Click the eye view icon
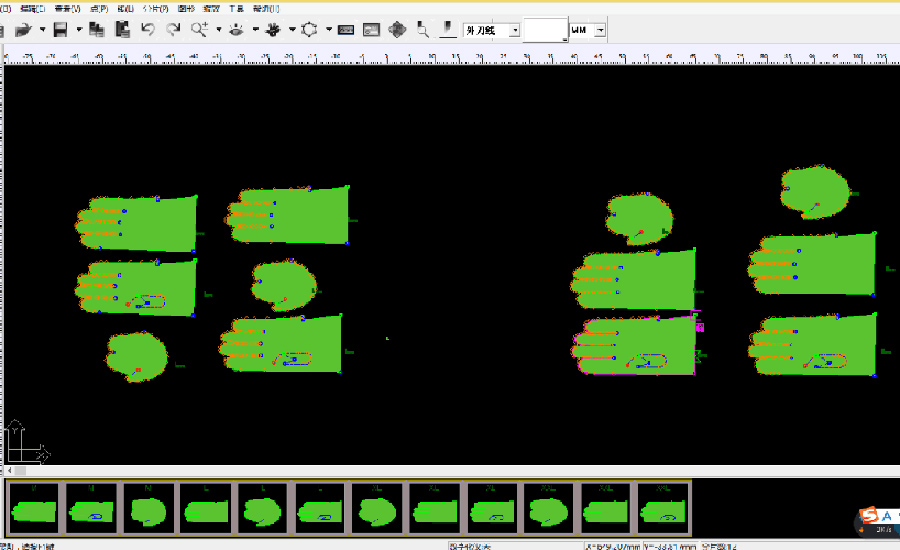This screenshot has height=550, width=900. 236,30
